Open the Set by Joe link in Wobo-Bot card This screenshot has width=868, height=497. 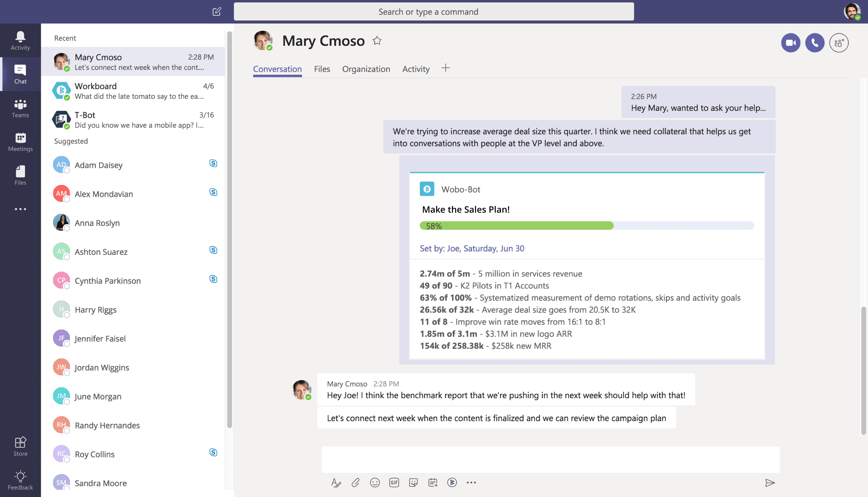472,248
